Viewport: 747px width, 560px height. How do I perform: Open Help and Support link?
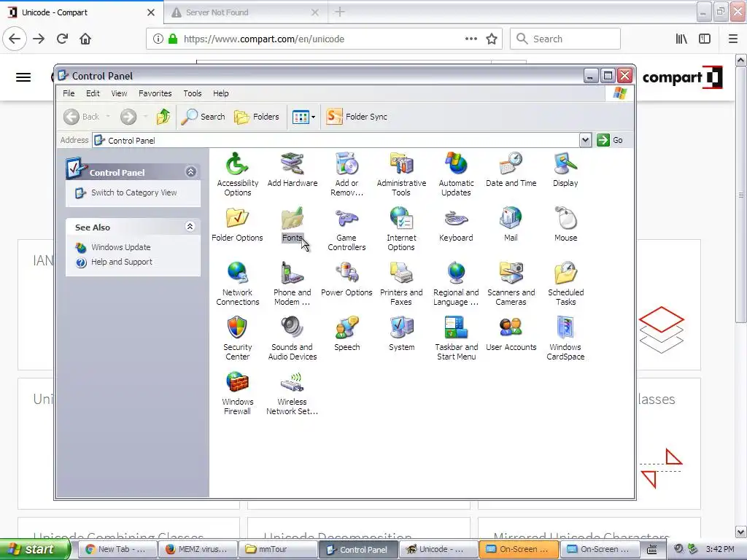122,262
